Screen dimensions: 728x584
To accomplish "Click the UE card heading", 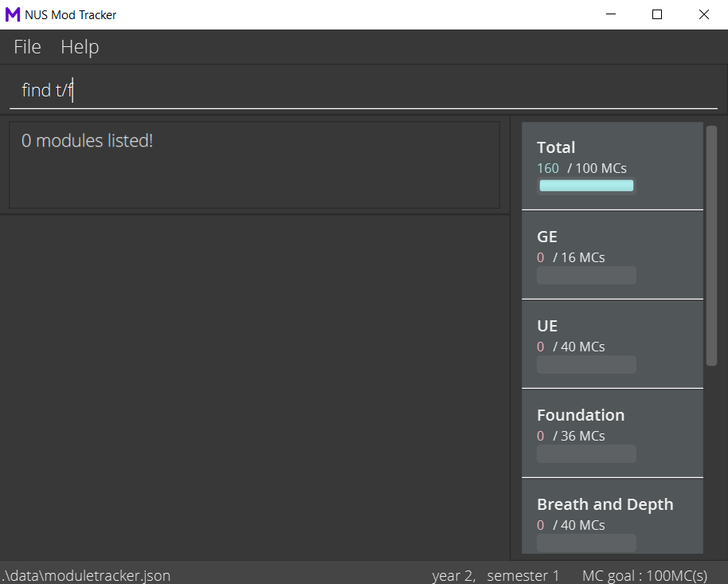I will coord(547,326).
